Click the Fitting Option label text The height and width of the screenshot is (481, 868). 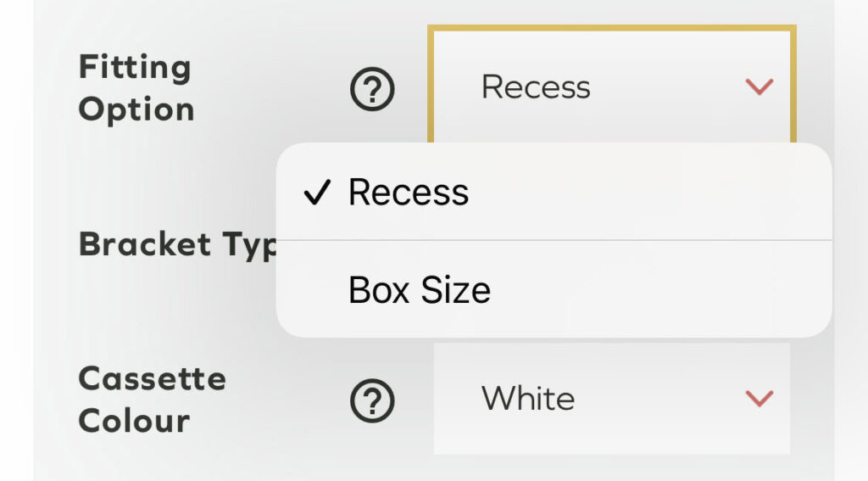[136, 88]
